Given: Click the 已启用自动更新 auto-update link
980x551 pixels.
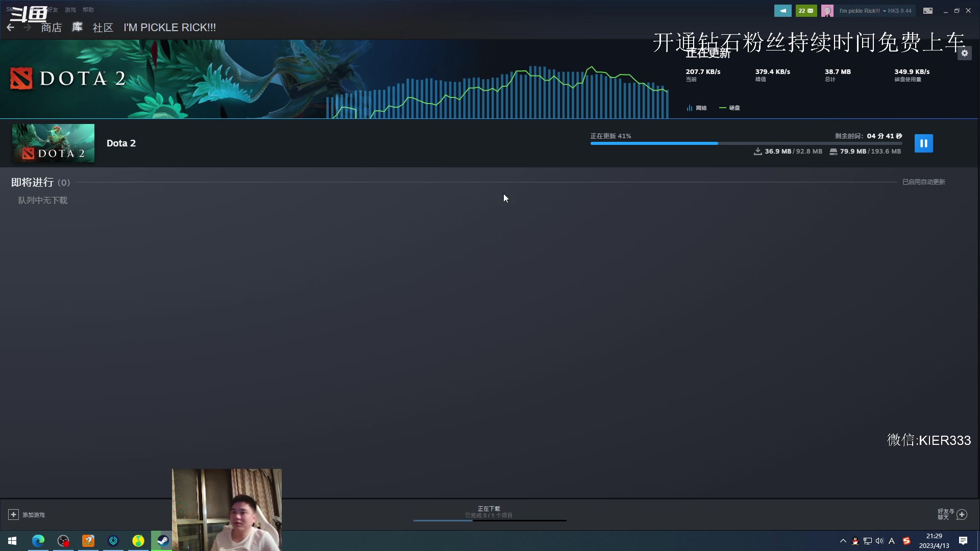Looking at the screenshot, I should pyautogui.click(x=923, y=182).
